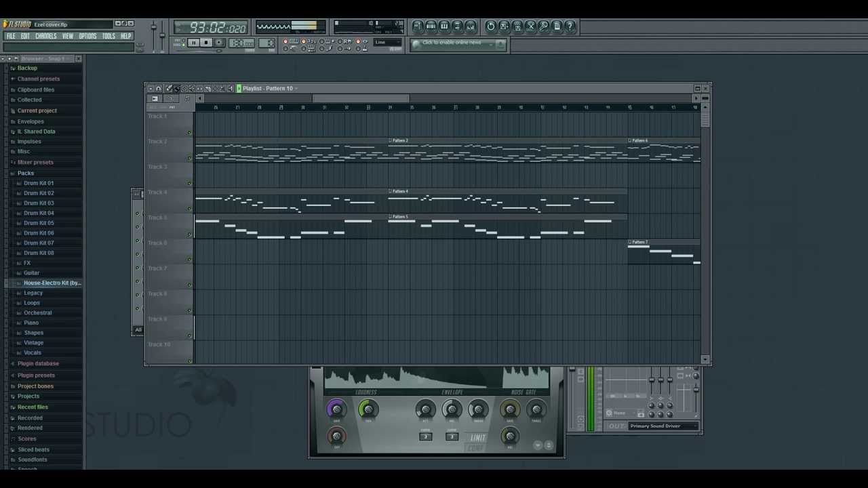868x488 pixels.
Task: Toggle mute switch on Track 1
Action: (189, 133)
